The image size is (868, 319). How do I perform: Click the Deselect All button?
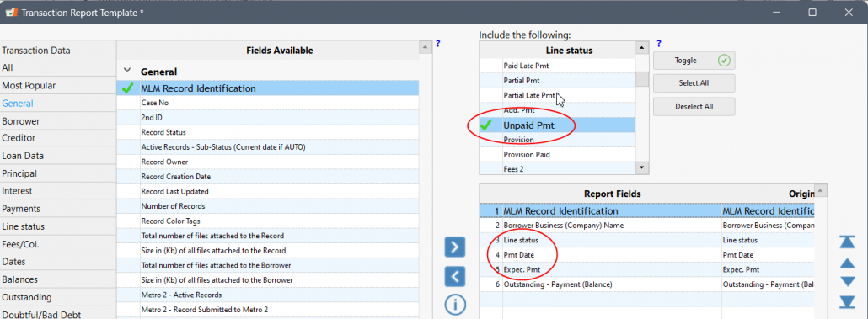click(x=694, y=107)
